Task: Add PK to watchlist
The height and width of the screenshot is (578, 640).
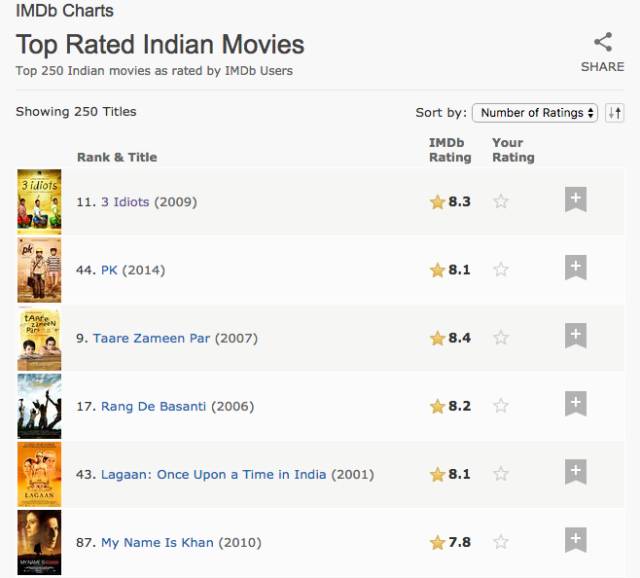Action: click(x=575, y=267)
